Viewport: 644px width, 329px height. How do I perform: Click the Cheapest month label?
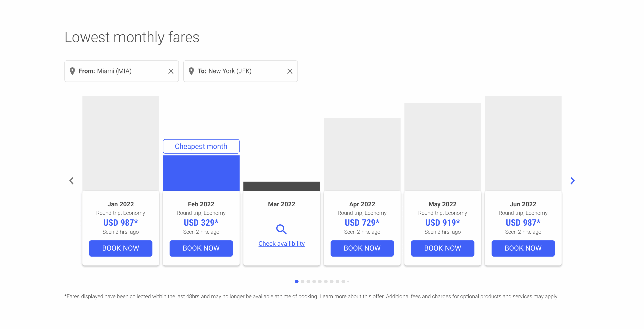[x=201, y=146]
